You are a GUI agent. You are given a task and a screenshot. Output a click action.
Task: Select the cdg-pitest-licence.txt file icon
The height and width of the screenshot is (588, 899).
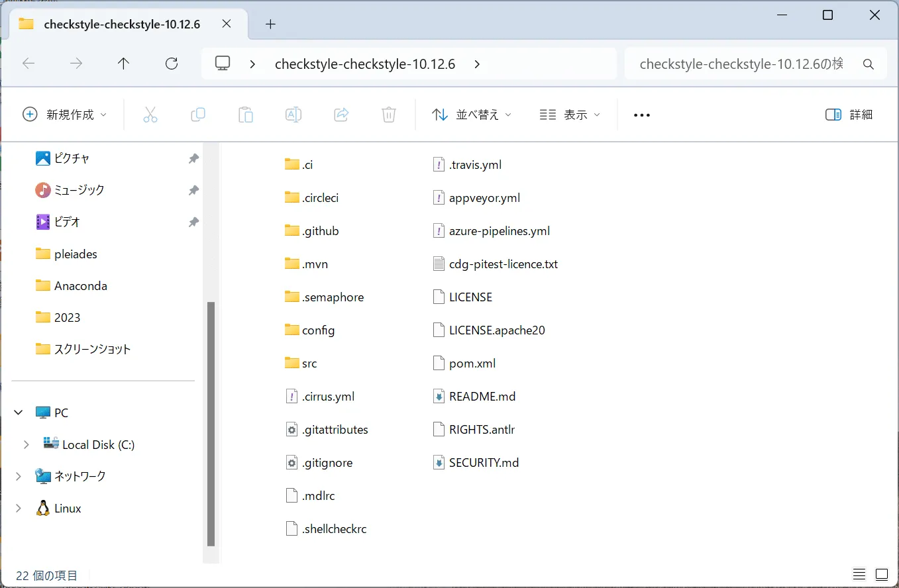tap(439, 264)
